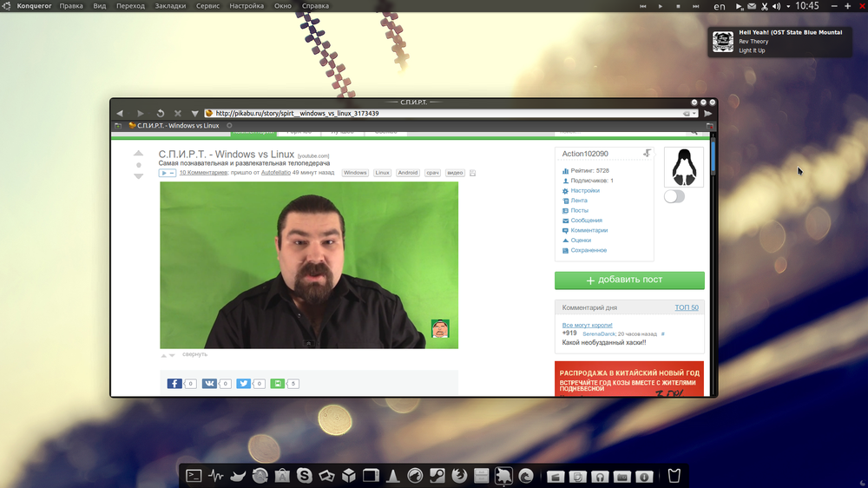Click the browser reload button
This screenshot has height=488, width=868.
pos(161,113)
